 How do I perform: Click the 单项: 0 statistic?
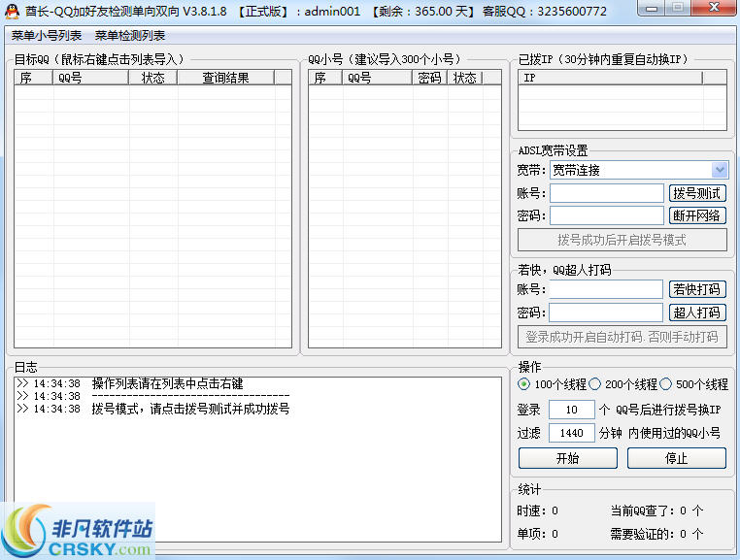tap(538, 534)
